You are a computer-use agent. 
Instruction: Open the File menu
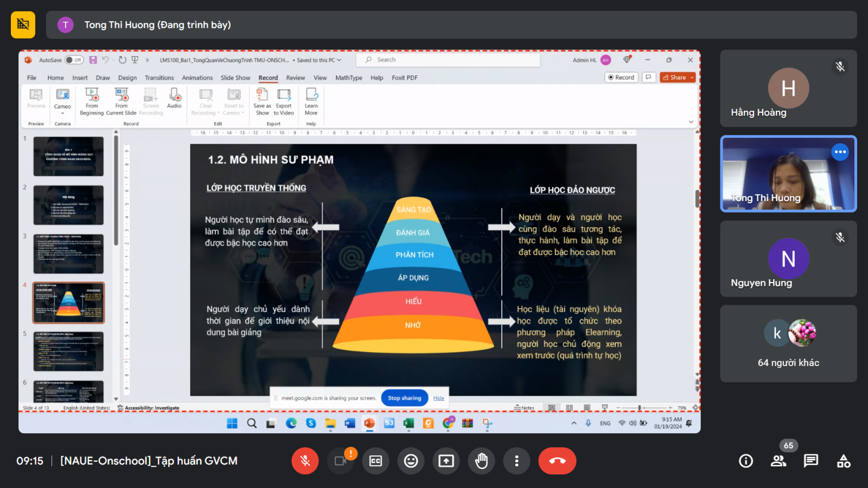click(32, 78)
